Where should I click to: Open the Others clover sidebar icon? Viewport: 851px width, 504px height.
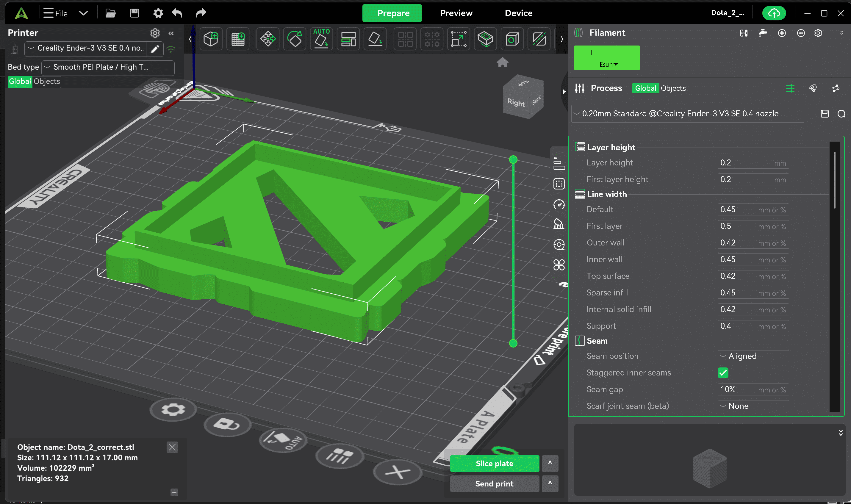click(x=559, y=265)
